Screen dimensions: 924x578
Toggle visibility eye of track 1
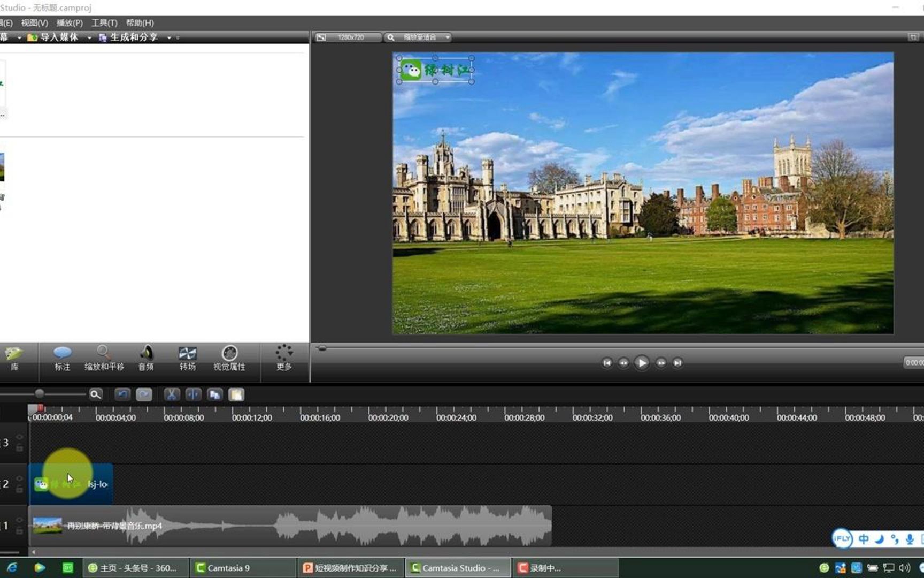tap(19, 520)
